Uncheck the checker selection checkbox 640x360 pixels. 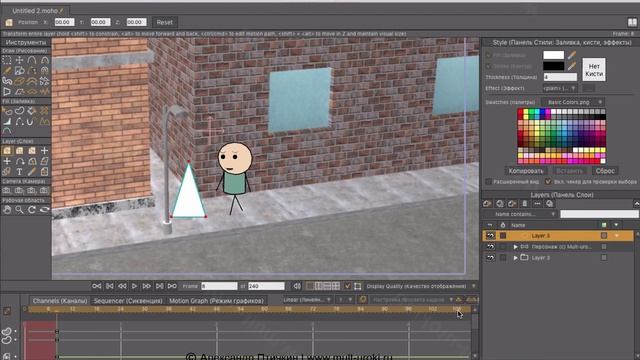548,181
